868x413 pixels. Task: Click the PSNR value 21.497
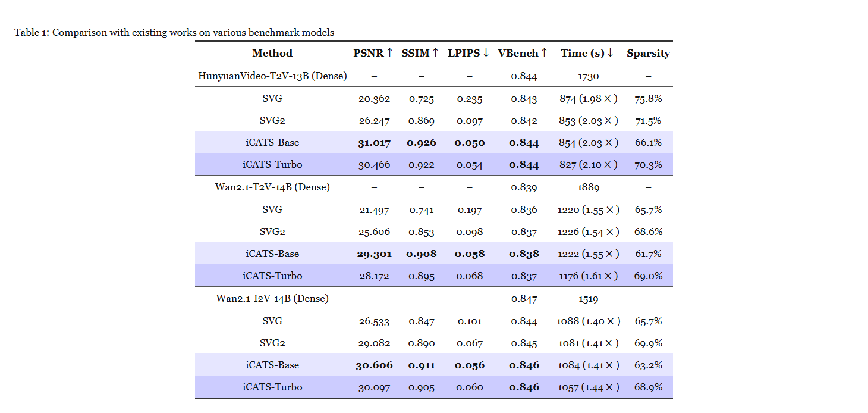pos(374,209)
